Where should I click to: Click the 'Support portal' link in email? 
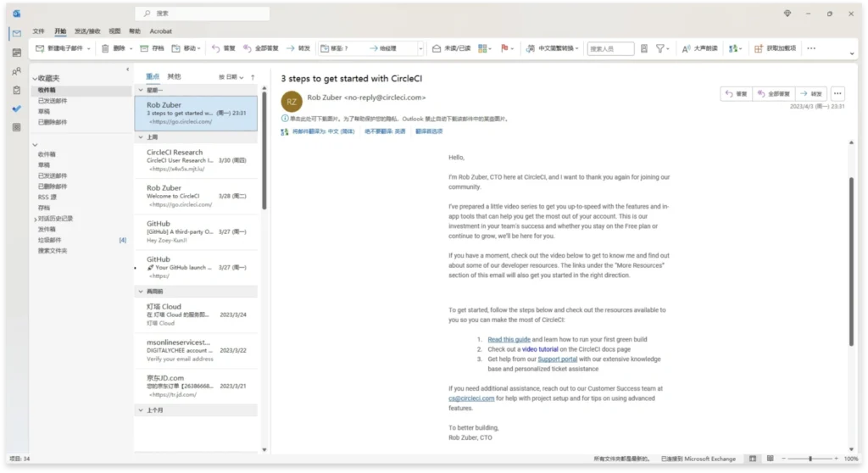[558, 359]
